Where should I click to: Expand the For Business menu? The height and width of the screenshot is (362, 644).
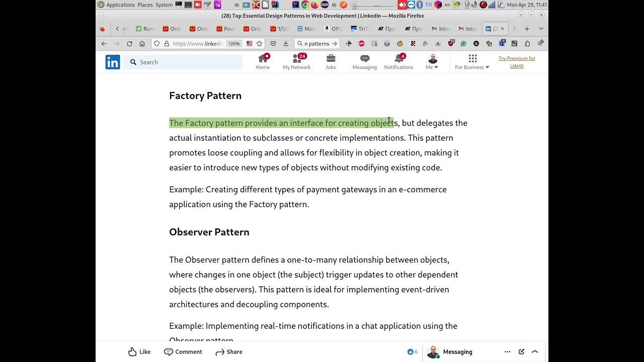tap(472, 62)
